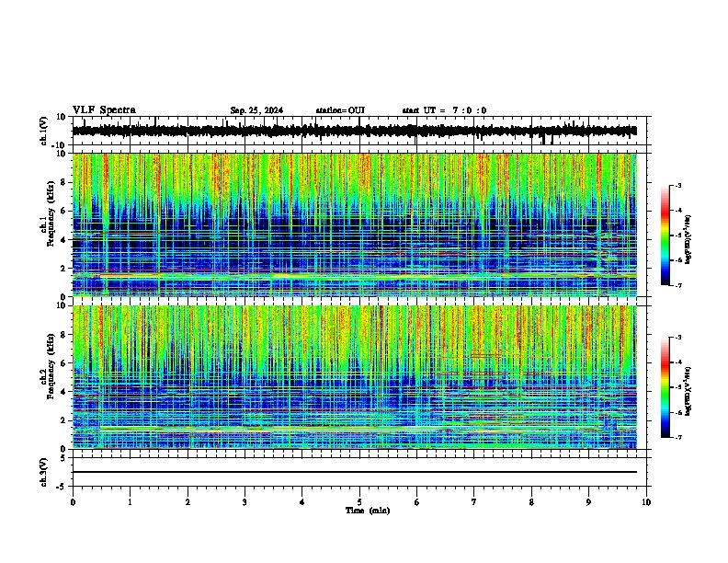Select the date "Sep. 25, 2024"

[256, 110]
